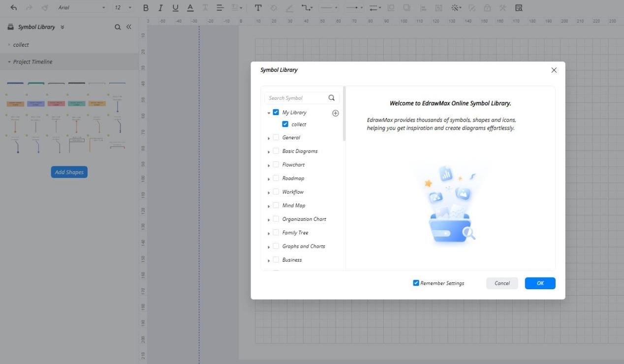
Task: Expand the Family Tree arrow
Action: [269, 234]
